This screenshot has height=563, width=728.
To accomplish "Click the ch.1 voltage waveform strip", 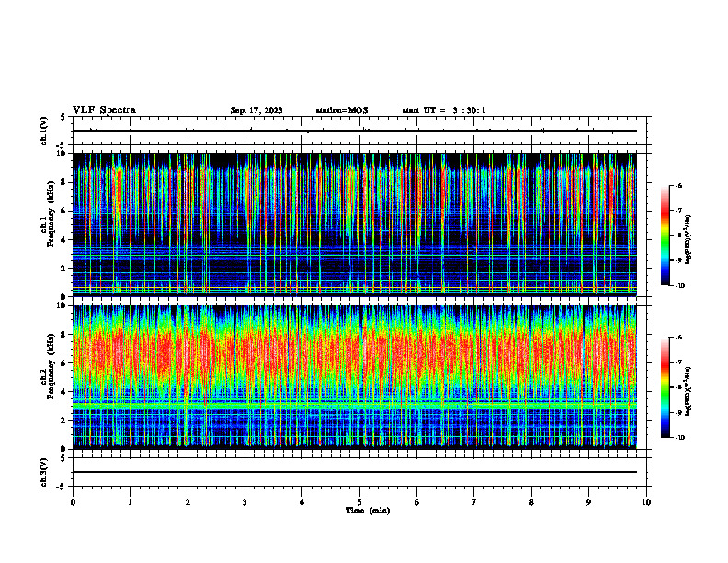I will [x=359, y=131].
